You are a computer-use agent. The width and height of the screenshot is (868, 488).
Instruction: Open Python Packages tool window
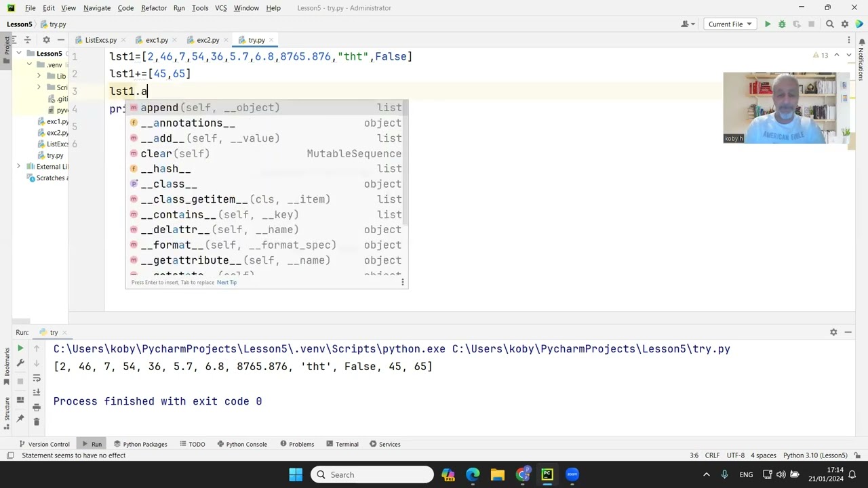coord(140,445)
